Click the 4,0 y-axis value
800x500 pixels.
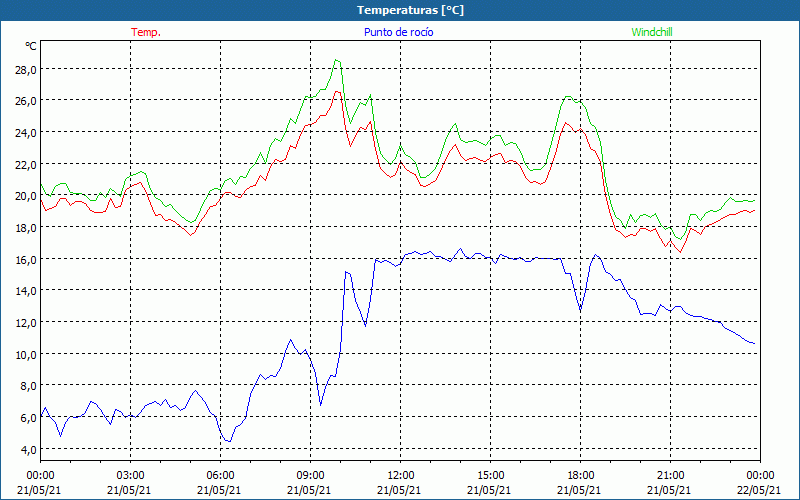coord(28,449)
